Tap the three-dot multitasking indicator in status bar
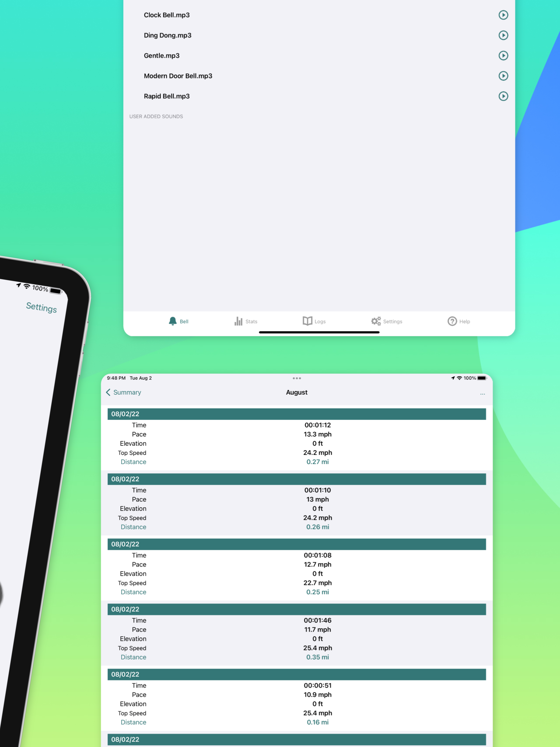This screenshot has height=747, width=560. point(297,378)
